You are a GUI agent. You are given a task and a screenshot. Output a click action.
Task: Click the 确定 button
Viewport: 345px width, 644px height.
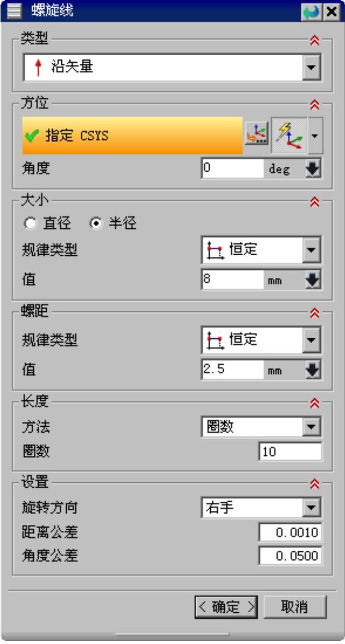227,607
